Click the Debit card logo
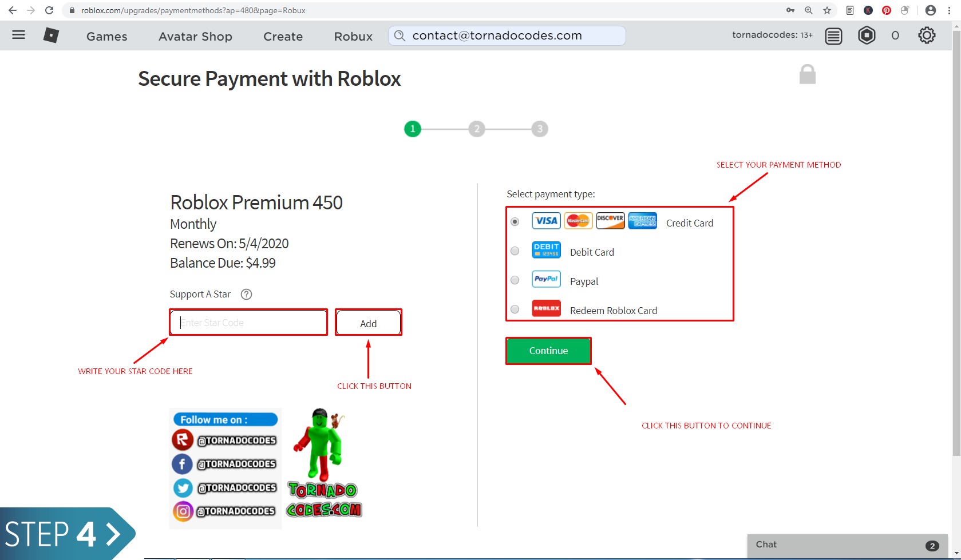This screenshot has width=961, height=560. (x=546, y=250)
